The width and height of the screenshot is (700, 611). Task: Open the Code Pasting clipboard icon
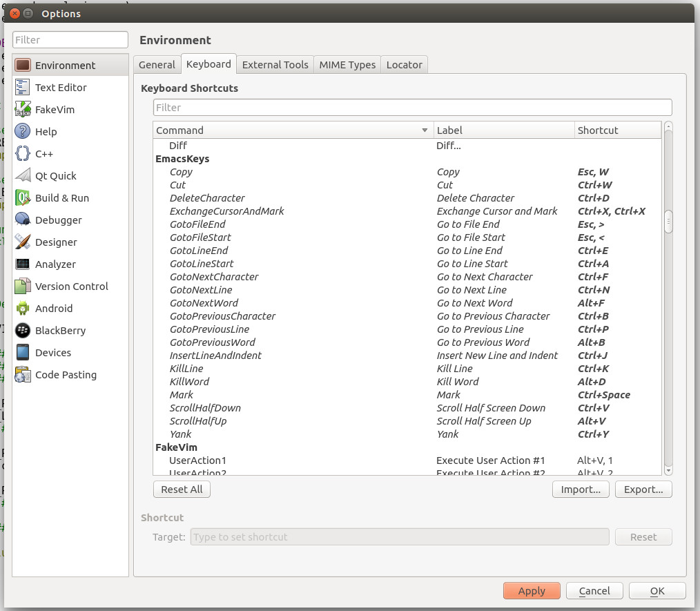[x=23, y=374]
